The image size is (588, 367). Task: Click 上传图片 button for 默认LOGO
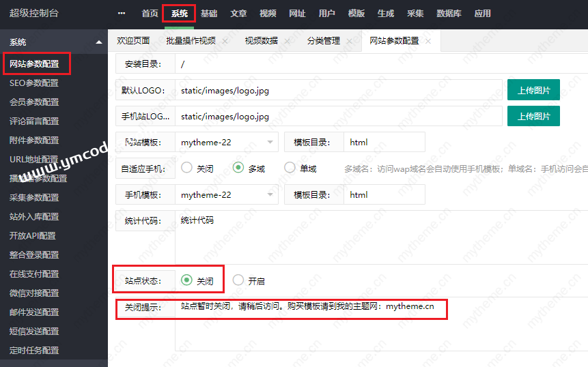(533, 89)
